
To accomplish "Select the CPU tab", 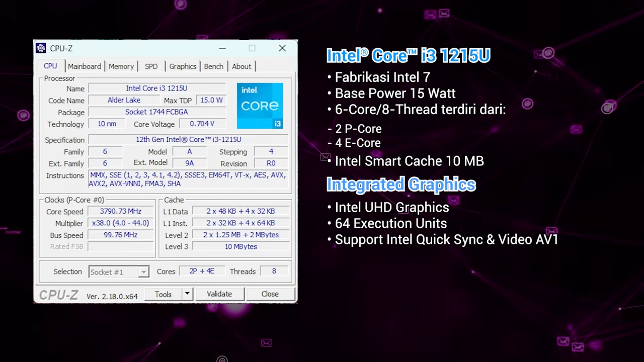I will 50,66.
